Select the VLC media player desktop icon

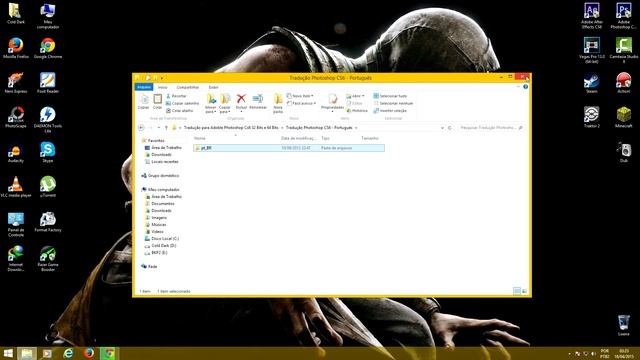(16, 187)
